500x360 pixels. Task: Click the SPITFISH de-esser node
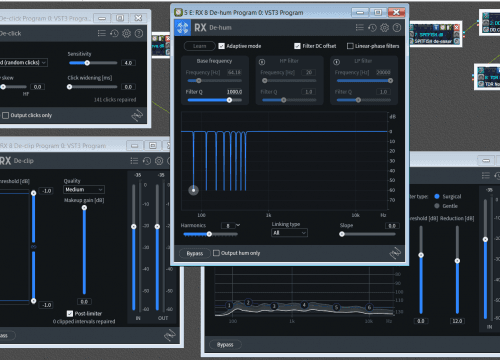[435, 35]
